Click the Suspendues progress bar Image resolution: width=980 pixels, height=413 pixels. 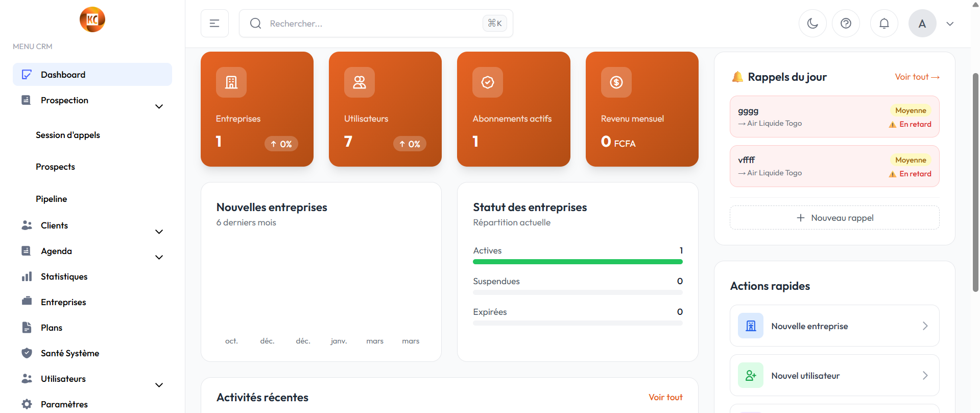point(578,292)
